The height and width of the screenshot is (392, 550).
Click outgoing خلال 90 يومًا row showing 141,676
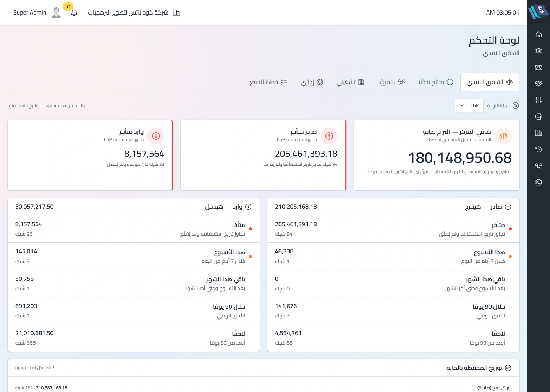tap(393, 311)
